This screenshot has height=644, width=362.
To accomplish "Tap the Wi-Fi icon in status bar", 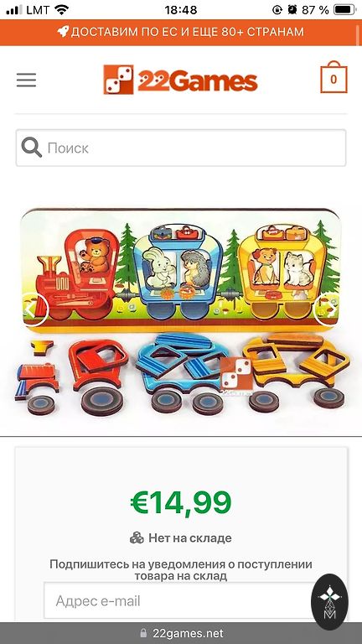I will (x=61, y=10).
